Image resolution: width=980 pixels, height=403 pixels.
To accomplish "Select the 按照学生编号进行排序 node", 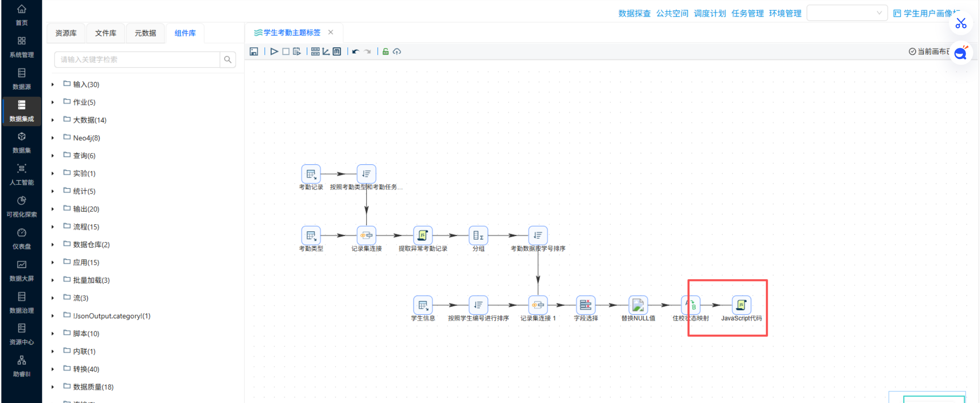I will pos(479,305).
